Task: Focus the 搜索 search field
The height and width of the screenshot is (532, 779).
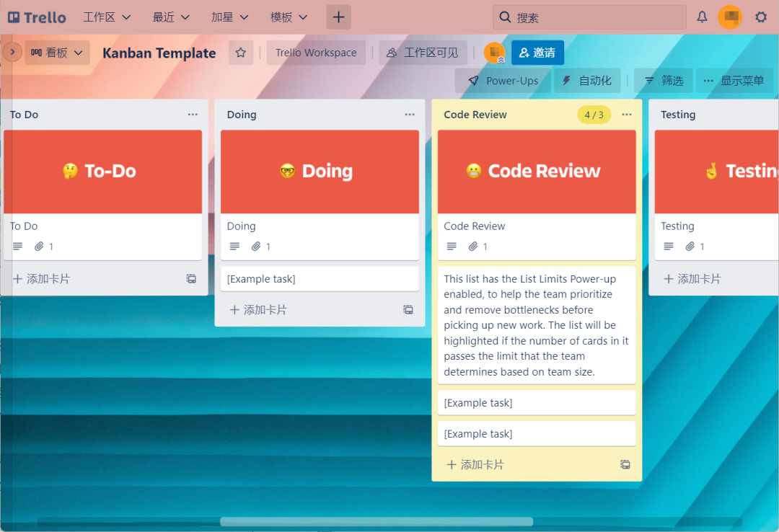Action: click(589, 17)
